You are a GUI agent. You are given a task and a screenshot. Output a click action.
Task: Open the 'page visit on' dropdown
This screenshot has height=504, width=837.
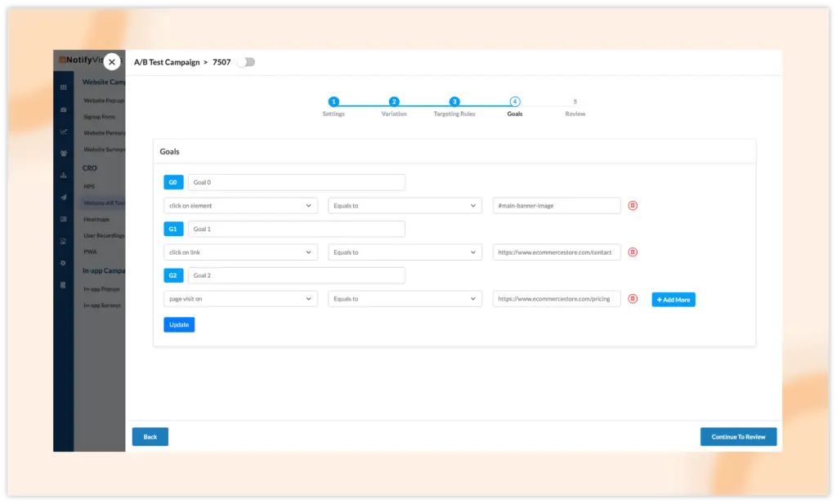[240, 299]
